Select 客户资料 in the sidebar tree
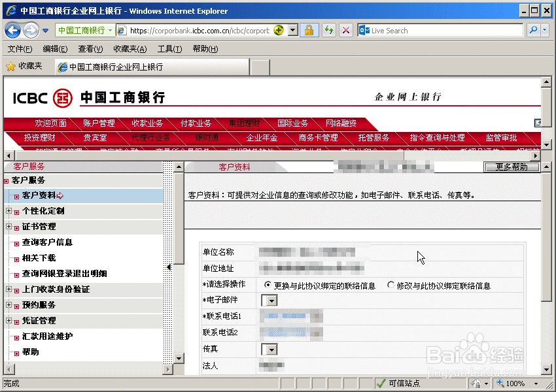This screenshot has width=556, height=392. pos(39,195)
